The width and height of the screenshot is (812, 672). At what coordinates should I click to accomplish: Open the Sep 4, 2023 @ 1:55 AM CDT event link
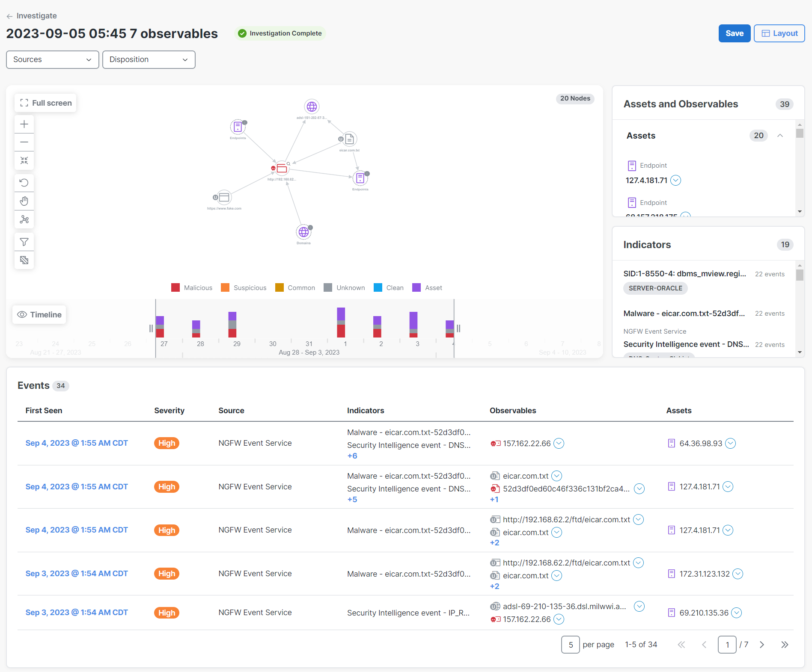pyautogui.click(x=77, y=443)
